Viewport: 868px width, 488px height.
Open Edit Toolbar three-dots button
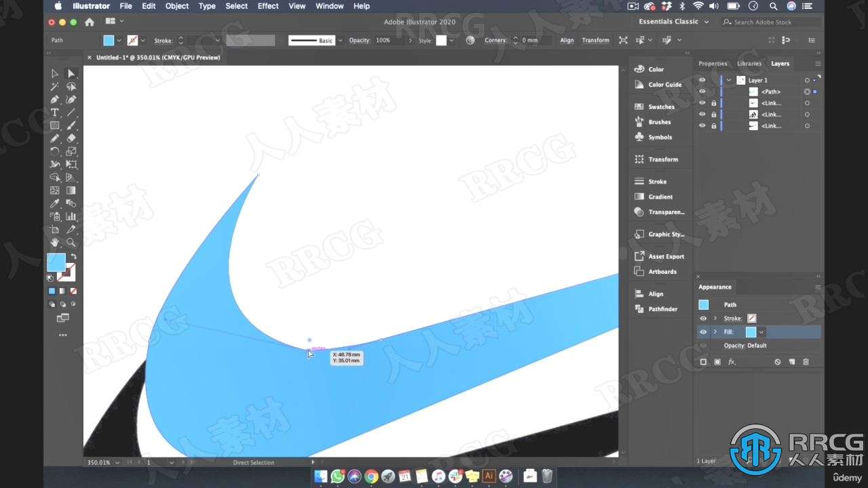pyautogui.click(x=62, y=335)
